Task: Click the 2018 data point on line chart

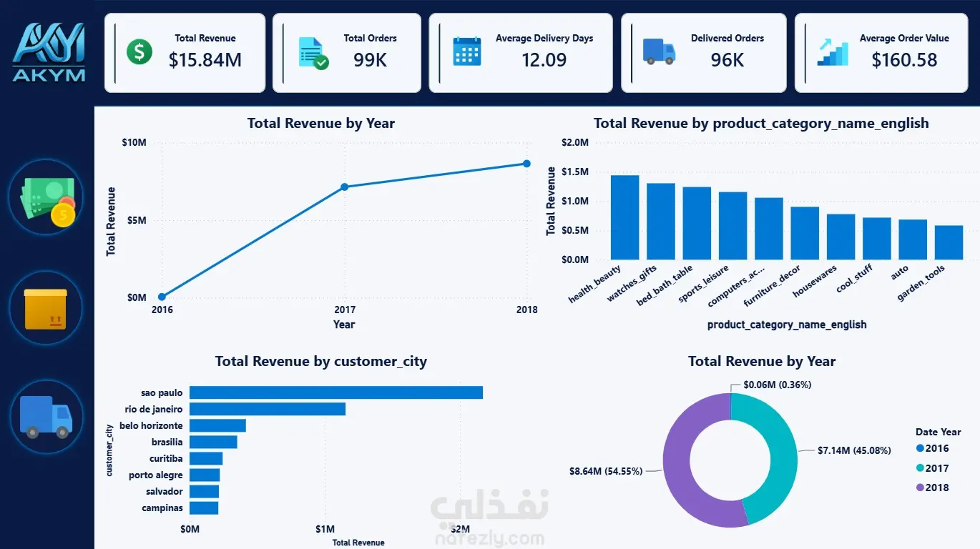Action: coord(526,164)
